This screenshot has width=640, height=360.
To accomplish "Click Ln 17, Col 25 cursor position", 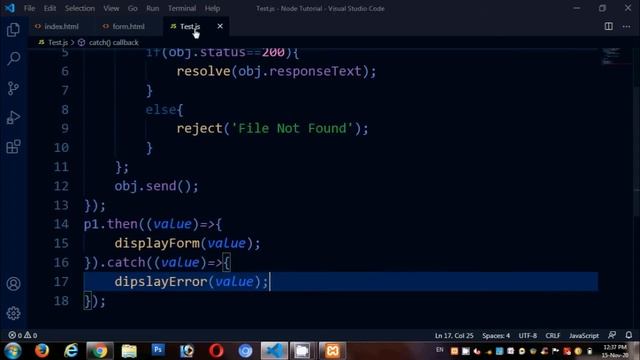I will click(x=454, y=336).
